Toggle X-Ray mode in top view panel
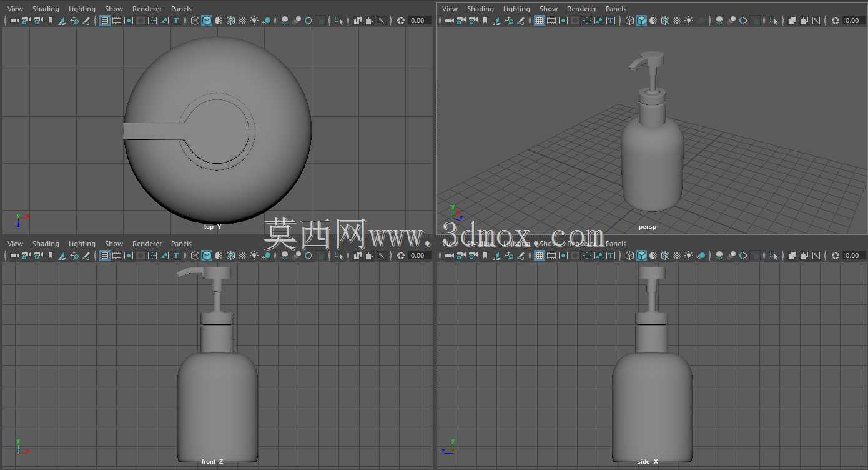The height and width of the screenshot is (470, 868). (358, 21)
